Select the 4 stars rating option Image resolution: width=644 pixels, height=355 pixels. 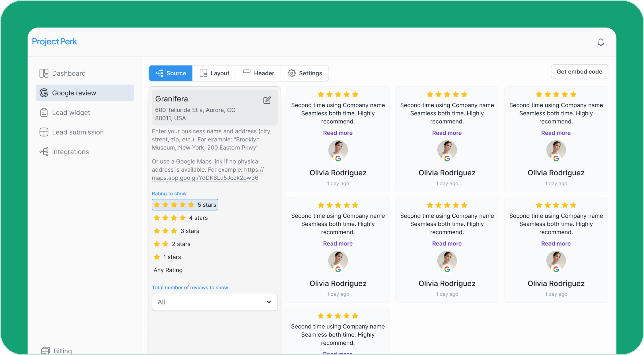(x=181, y=218)
